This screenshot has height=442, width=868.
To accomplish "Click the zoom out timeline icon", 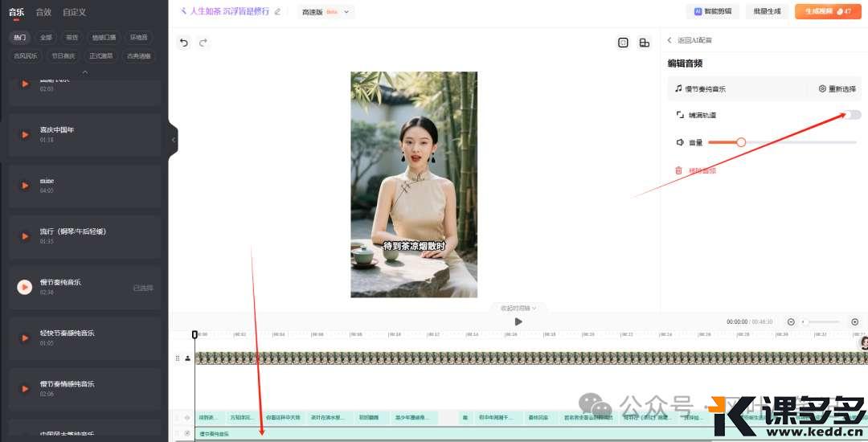I will (791, 321).
